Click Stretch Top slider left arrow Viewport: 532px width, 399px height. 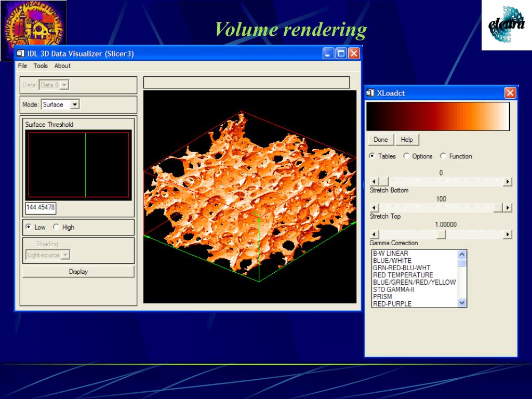[x=374, y=207]
